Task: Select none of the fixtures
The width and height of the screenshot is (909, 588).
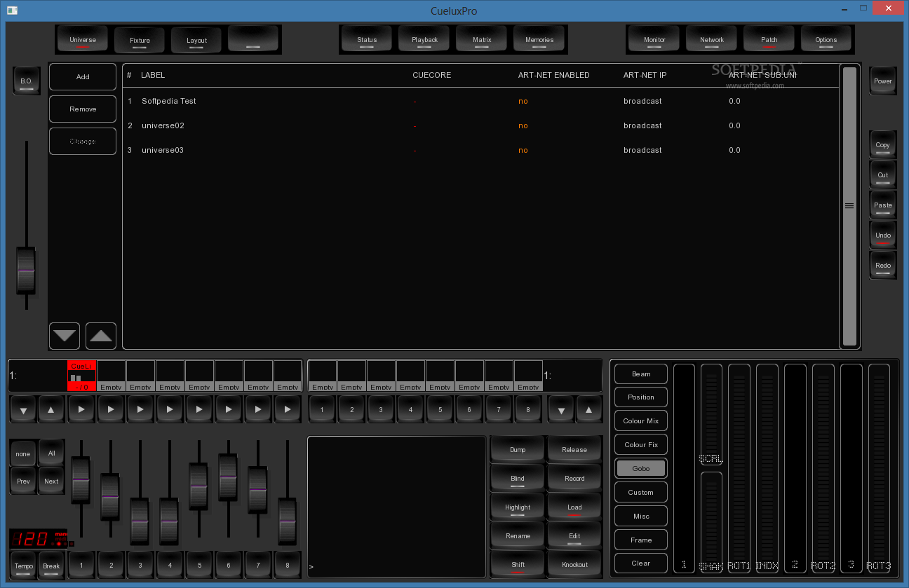Action: [23, 453]
